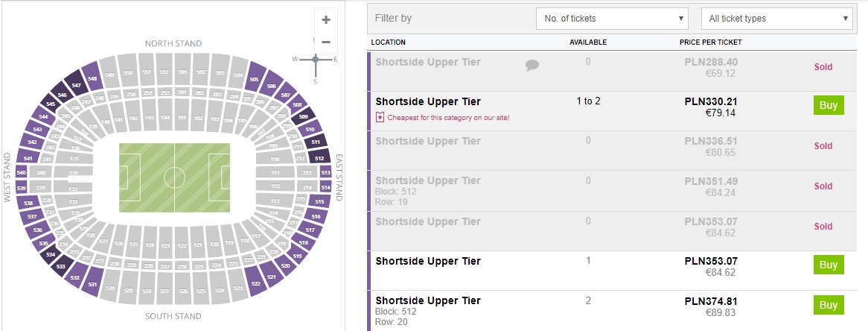868x331 pixels.
Task: Select seating block 531 on map
Action: [x=92, y=283]
